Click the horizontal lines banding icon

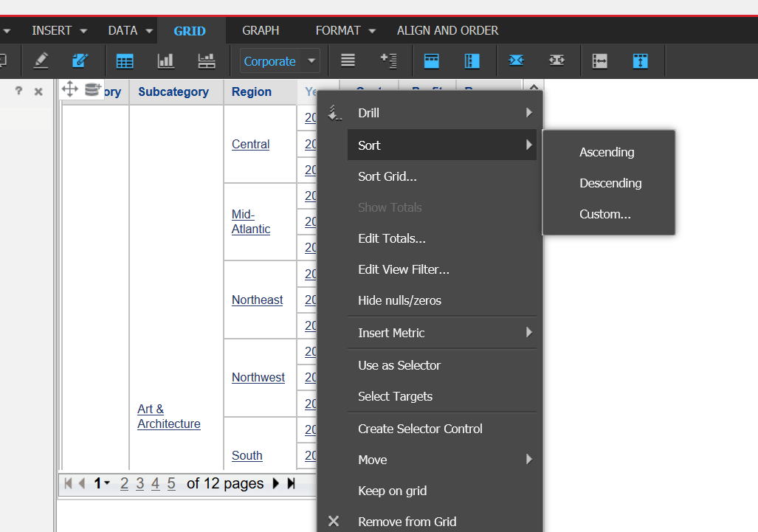tap(348, 61)
